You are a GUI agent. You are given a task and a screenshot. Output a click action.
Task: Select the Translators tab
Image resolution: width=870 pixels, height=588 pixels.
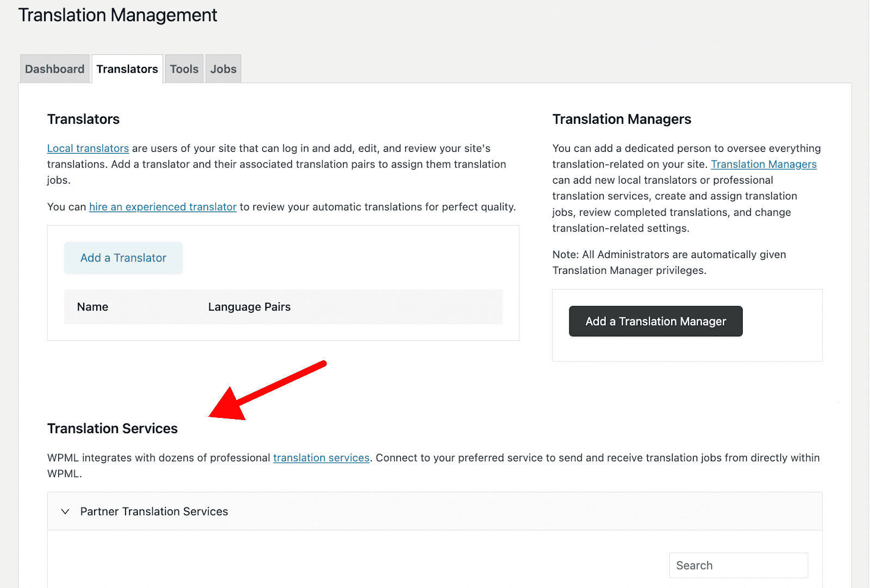(127, 68)
